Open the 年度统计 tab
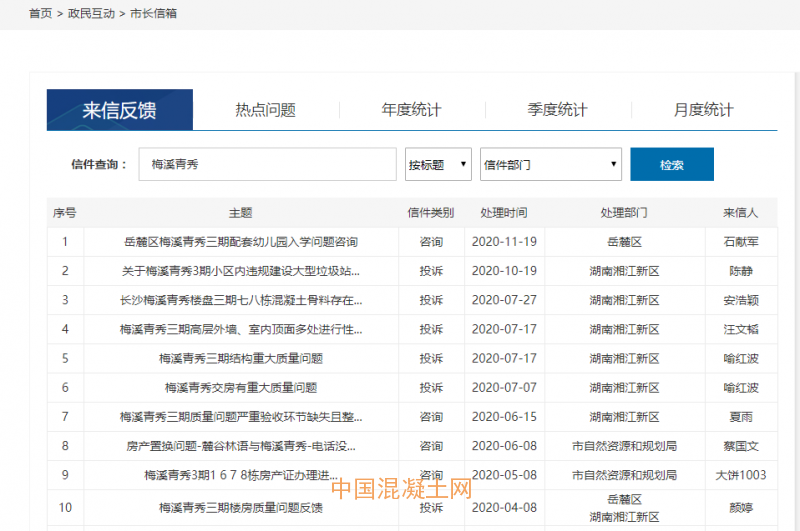800x531 pixels. 411,110
